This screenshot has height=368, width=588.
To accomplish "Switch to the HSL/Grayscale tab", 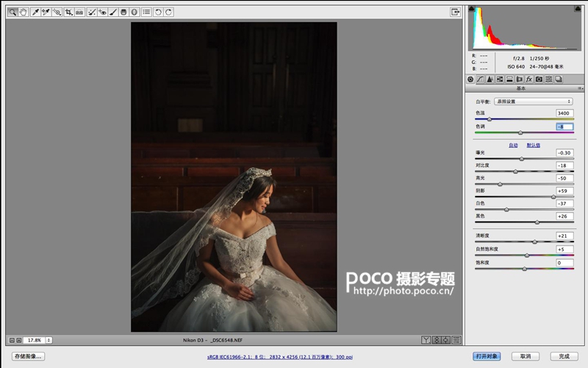I will pyautogui.click(x=500, y=79).
